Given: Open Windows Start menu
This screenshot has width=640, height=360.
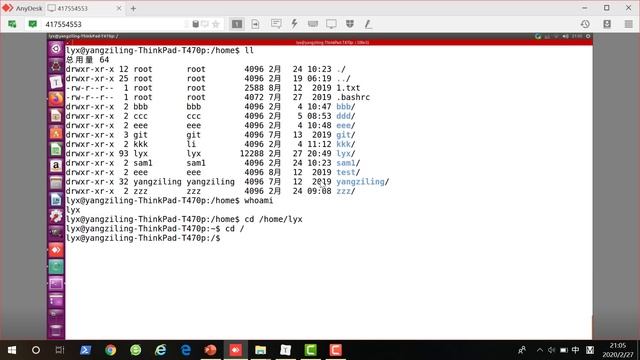Looking at the screenshot, I should tap(12, 350).
